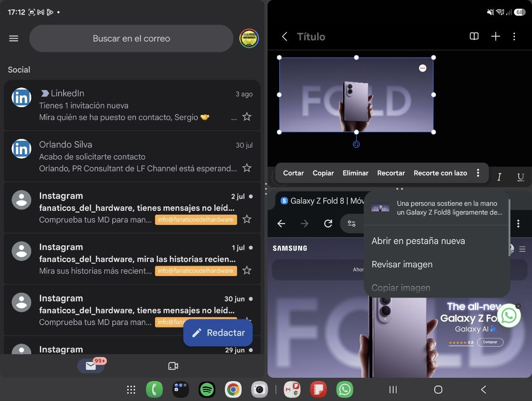532x401 pixels.
Task: Select Orlando Silva's sender avatar
Action: click(x=22, y=149)
